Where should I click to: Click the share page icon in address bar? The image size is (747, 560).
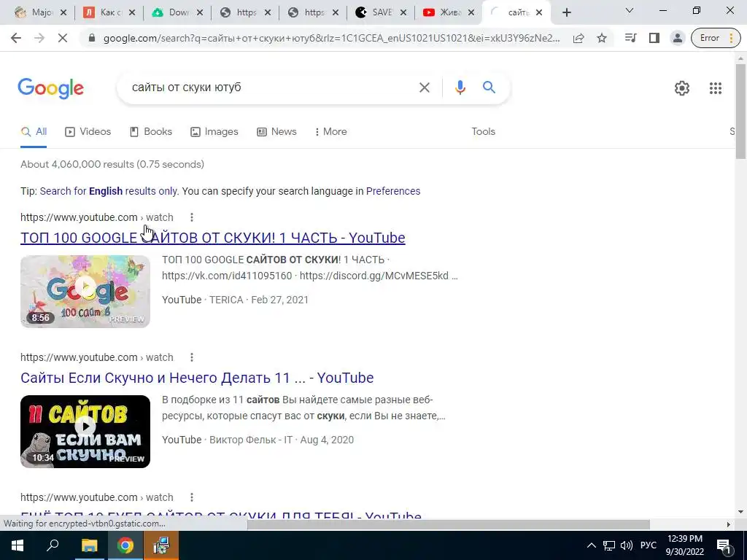(x=578, y=38)
